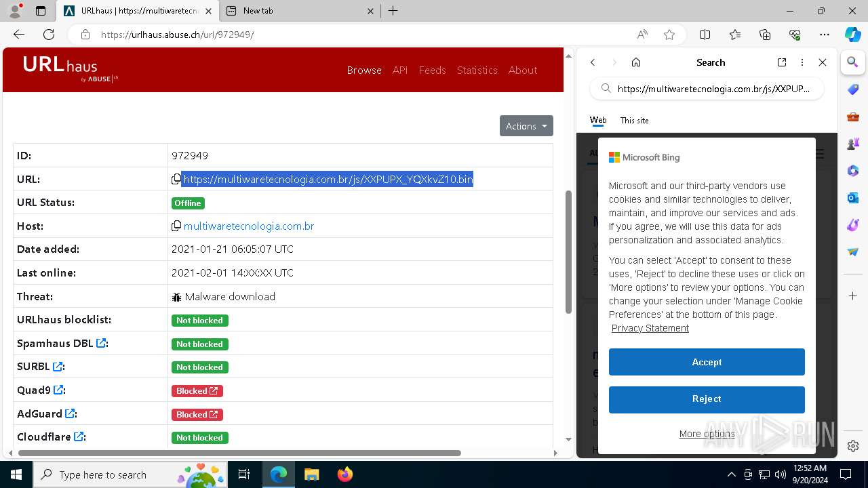The height and width of the screenshot is (488, 868).
Task: Refresh the current page
Action: click(x=49, y=35)
